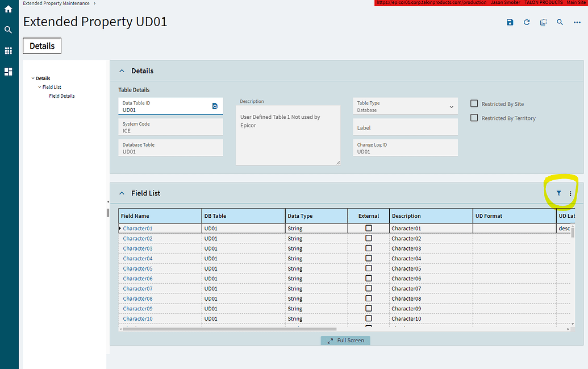Screen dimensions: 588x369
Task: Open the filter for the Field List grid
Action: click(x=559, y=193)
